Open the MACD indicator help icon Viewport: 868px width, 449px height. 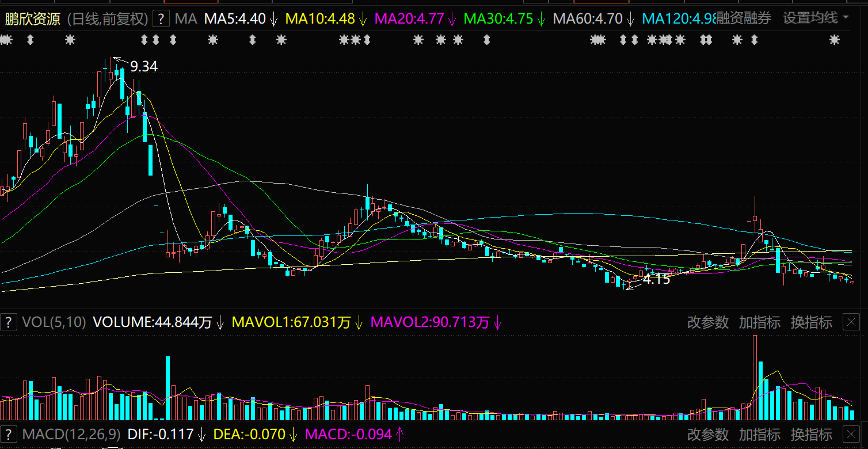click(x=8, y=434)
